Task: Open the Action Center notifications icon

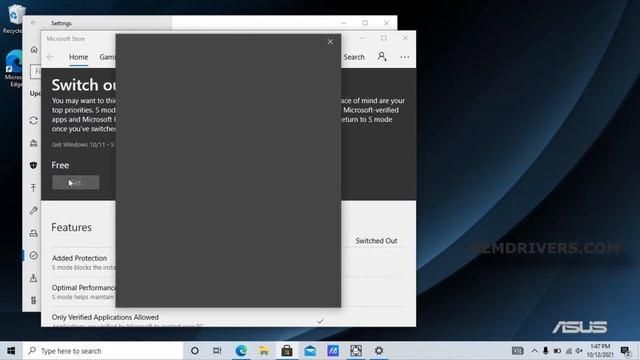Action: (x=625, y=351)
